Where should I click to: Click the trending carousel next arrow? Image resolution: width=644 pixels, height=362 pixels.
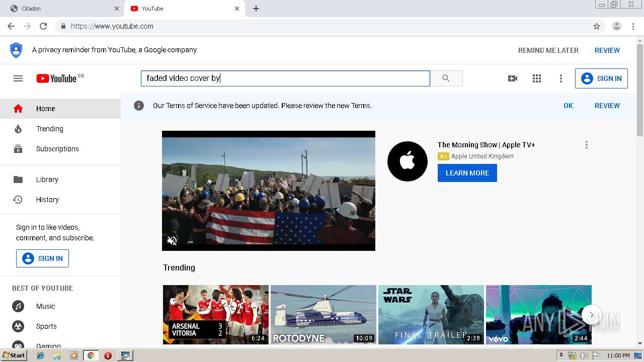[x=592, y=315]
